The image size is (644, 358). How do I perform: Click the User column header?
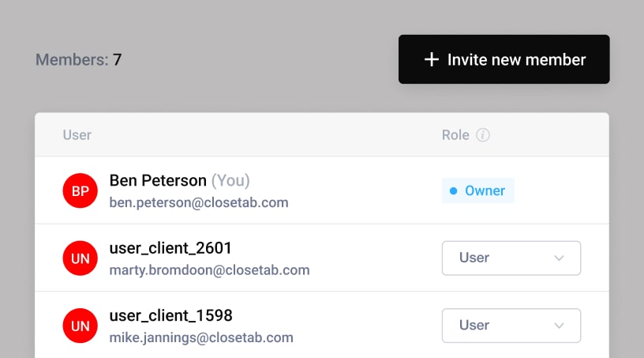click(x=77, y=135)
